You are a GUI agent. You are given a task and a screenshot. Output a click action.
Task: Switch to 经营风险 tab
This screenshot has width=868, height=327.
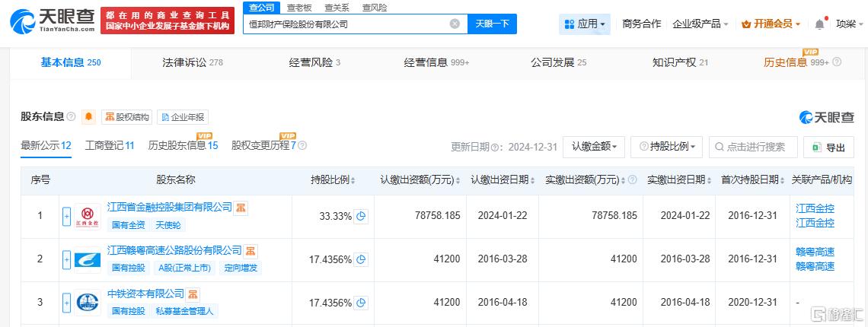pos(314,62)
